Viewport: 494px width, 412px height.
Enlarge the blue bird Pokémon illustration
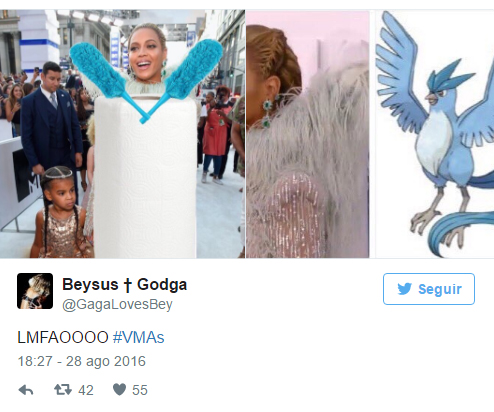tap(435, 134)
